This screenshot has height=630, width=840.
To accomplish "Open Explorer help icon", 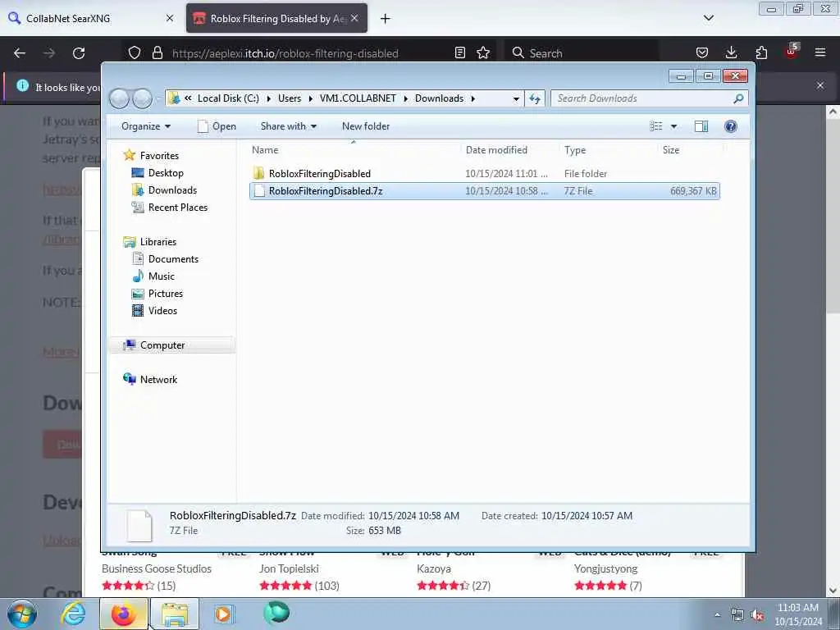I will click(x=730, y=126).
